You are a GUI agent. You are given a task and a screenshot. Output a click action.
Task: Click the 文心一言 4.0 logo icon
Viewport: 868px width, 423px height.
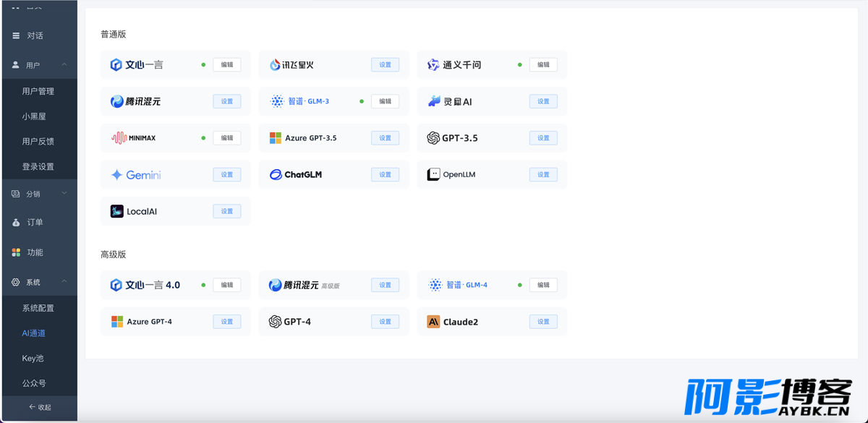116,286
